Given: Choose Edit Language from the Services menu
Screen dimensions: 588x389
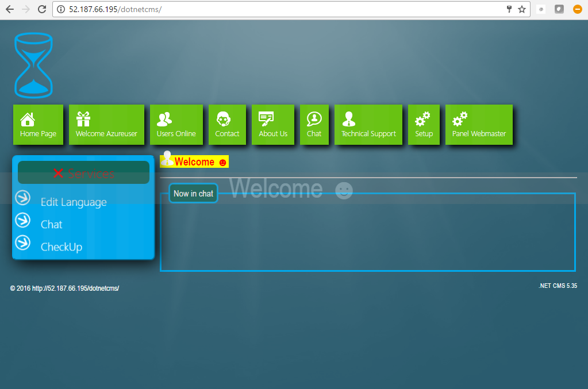Looking at the screenshot, I should tap(74, 202).
